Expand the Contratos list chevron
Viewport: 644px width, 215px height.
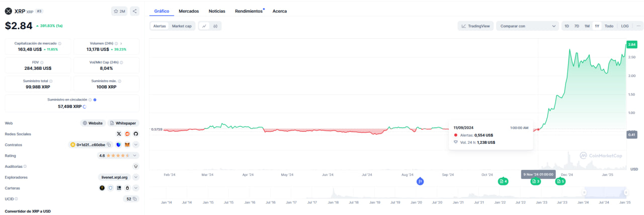[x=136, y=145]
